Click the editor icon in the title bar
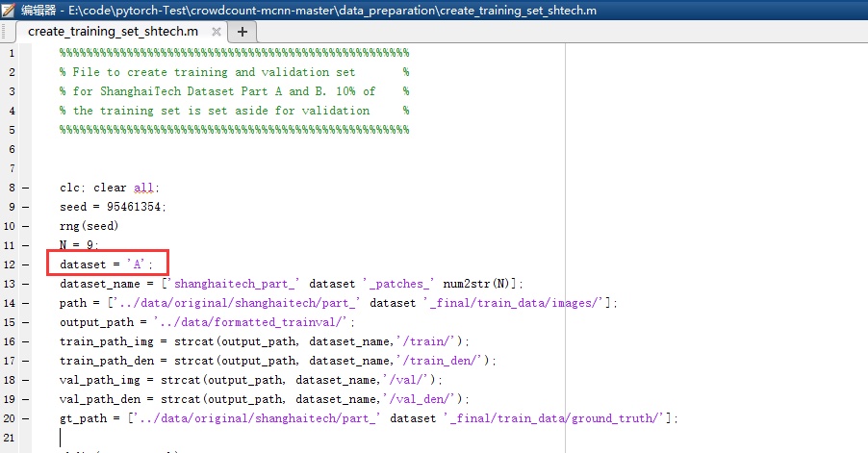Viewport: 868px width, 453px height. coord(9,10)
